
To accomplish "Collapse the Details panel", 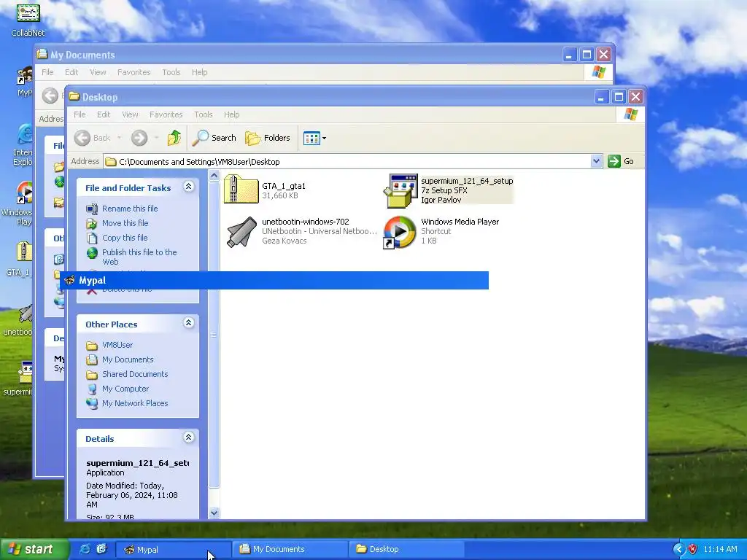I will tap(189, 437).
